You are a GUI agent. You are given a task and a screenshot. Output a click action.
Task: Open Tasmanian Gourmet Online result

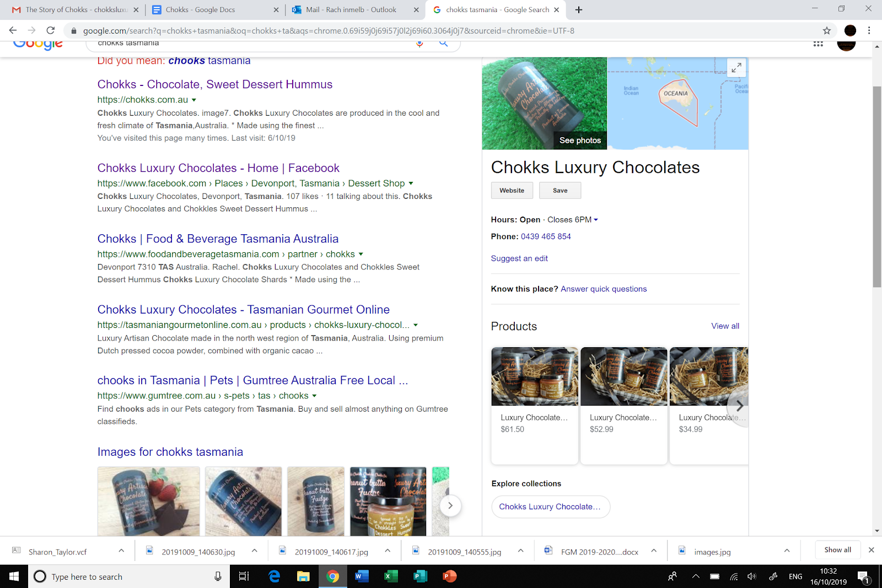pyautogui.click(x=244, y=310)
